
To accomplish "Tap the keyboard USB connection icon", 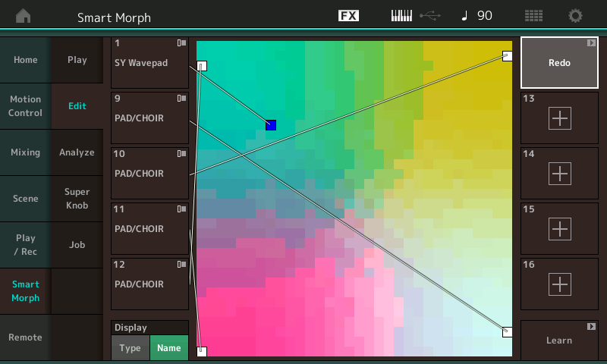I will tap(414, 16).
